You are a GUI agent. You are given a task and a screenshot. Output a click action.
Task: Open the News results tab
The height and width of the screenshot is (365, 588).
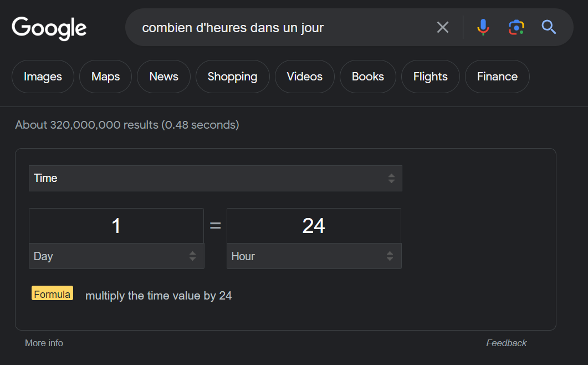coord(163,77)
